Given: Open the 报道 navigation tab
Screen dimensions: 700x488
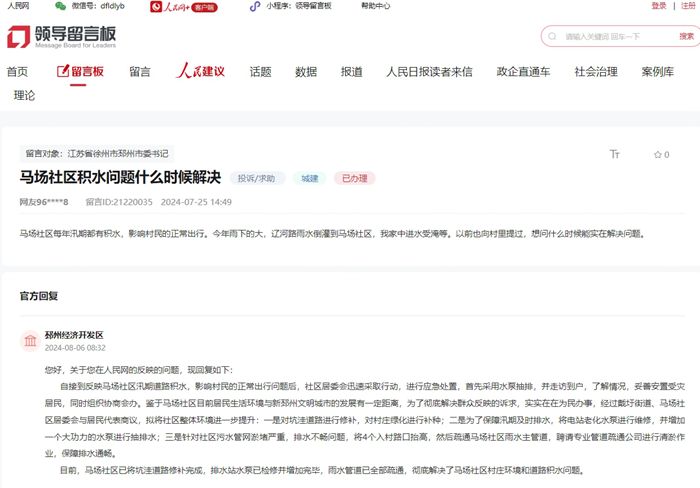Looking at the screenshot, I should point(351,71).
